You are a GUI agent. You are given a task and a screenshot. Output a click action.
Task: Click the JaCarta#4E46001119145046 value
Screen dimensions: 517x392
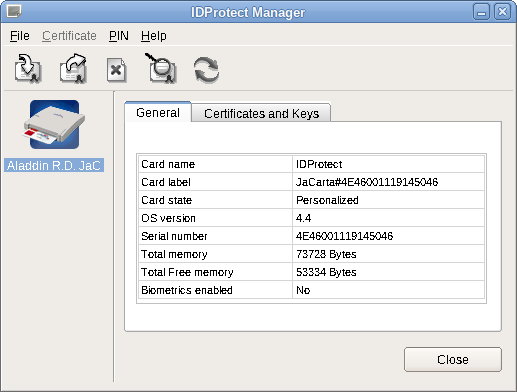click(367, 182)
